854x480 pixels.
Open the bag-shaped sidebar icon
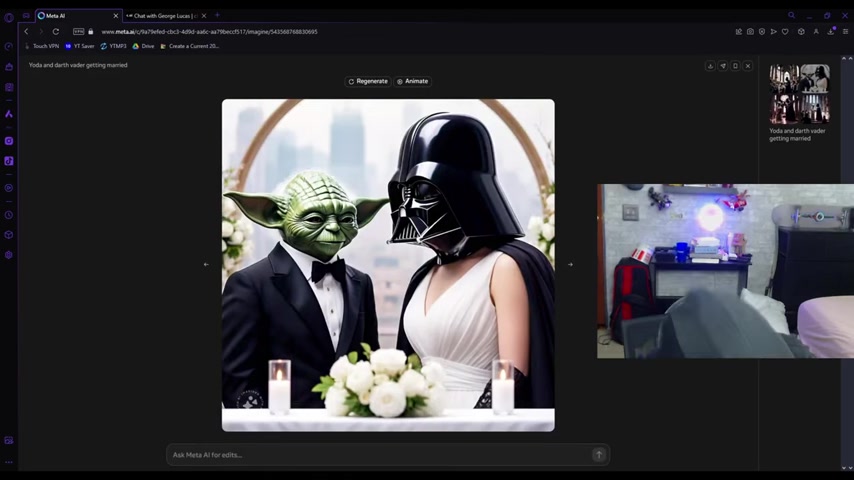point(9,67)
